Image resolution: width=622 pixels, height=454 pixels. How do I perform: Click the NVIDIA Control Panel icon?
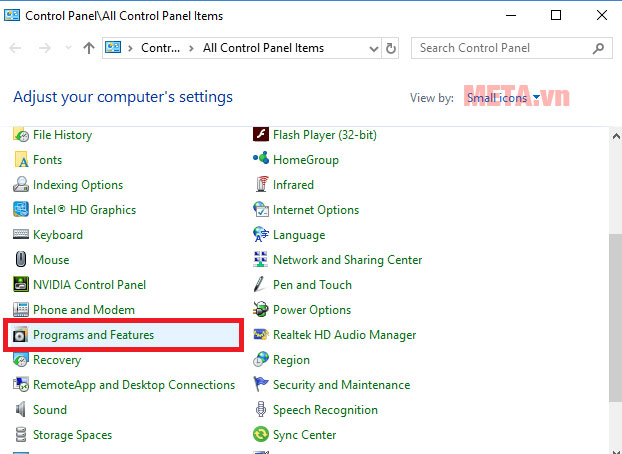click(x=21, y=285)
